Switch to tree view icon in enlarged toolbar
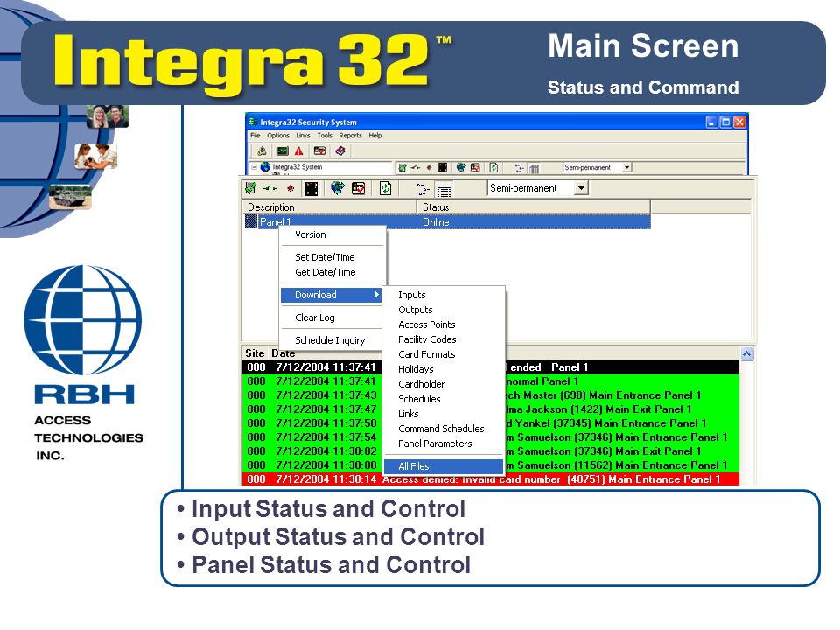The width and height of the screenshot is (840, 630). point(423,189)
